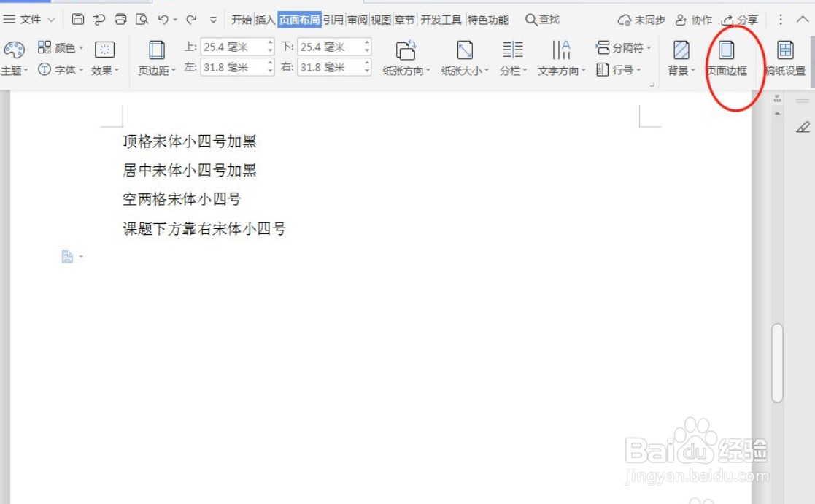Increase the 上 (Top) margin with its stepper
Image resolution: width=815 pixels, height=504 pixels.
point(271,42)
